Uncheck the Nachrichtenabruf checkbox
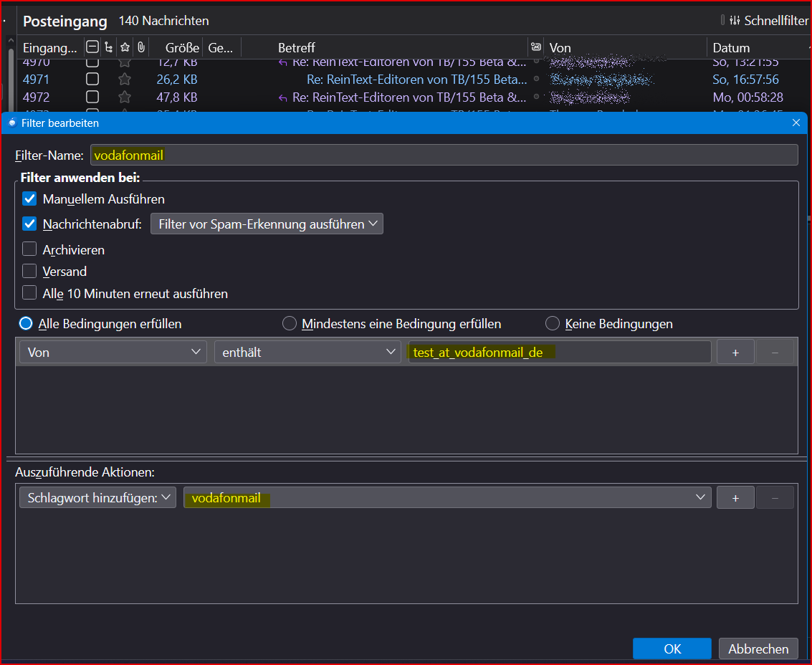 pyautogui.click(x=29, y=224)
